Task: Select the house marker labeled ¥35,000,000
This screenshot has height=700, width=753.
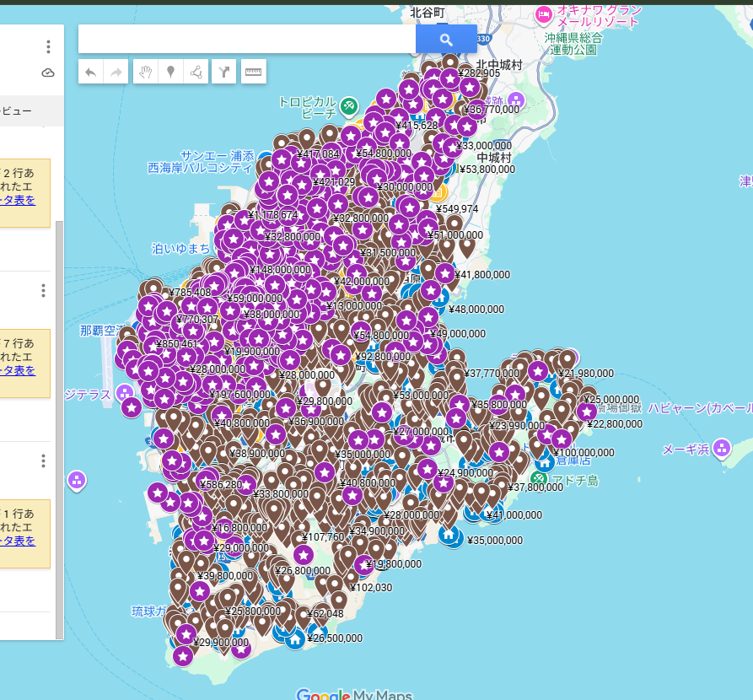Action: pos(449,535)
